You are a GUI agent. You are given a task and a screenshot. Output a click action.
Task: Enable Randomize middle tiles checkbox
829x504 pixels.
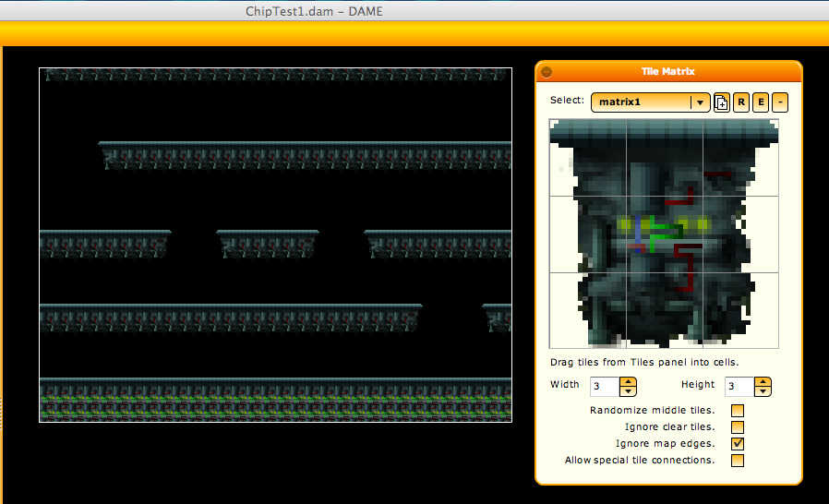(x=738, y=411)
